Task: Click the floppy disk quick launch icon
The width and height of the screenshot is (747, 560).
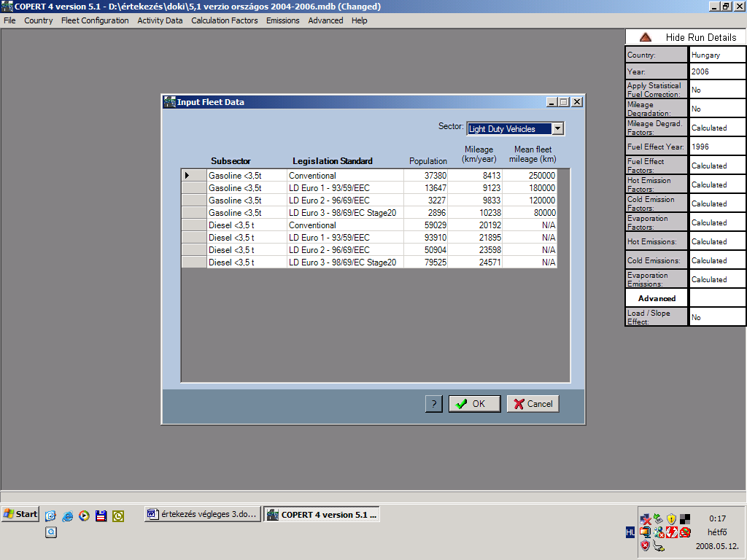Action: (x=101, y=516)
